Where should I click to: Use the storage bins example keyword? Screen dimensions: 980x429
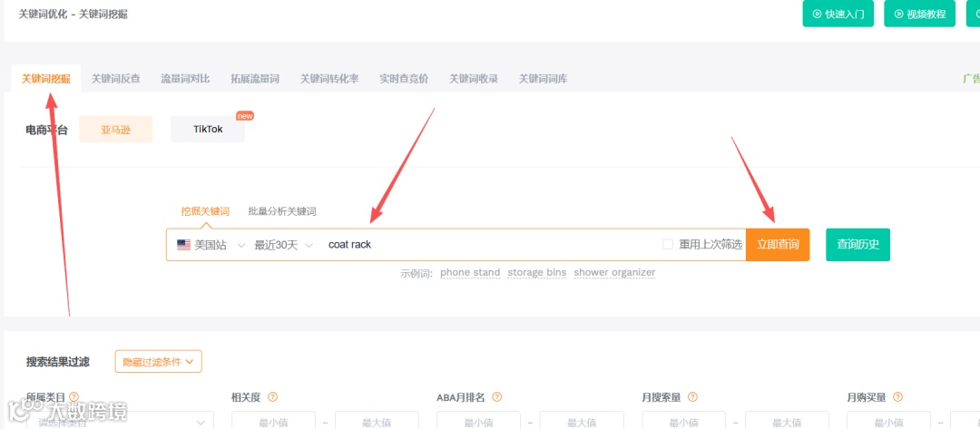pos(537,273)
